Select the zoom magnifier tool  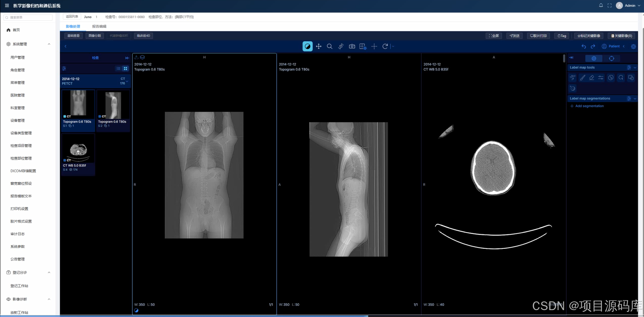point(329,46)
